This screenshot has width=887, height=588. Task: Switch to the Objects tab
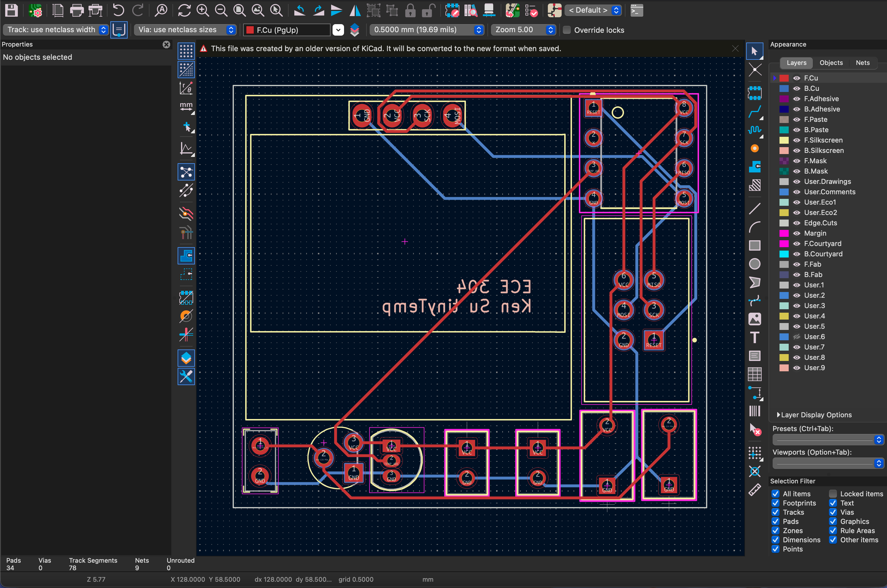(831, 63)
